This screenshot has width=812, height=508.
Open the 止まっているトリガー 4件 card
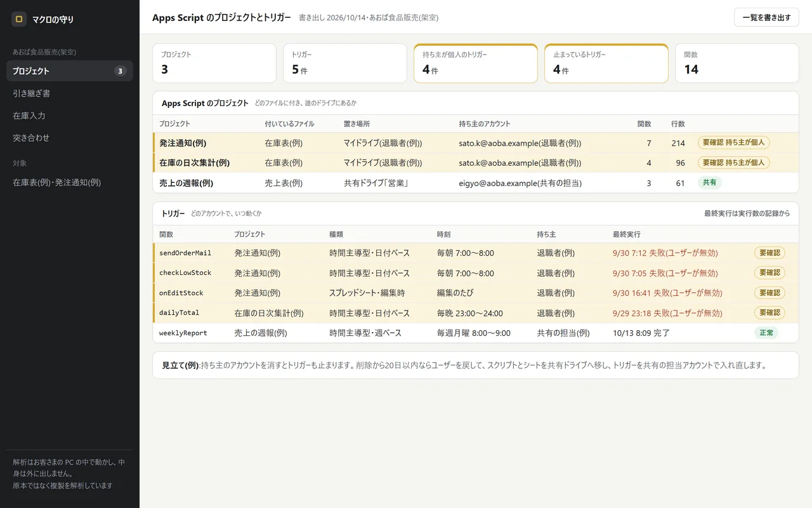coord(606,63)
